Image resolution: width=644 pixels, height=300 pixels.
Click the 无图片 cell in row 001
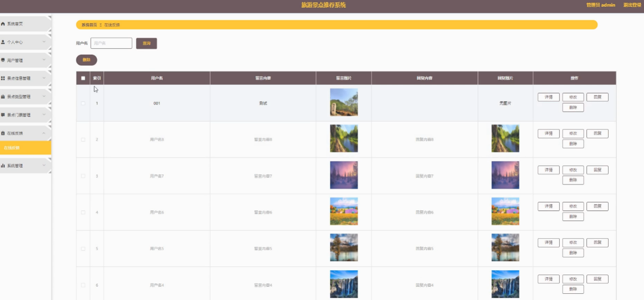coord(505,103)
